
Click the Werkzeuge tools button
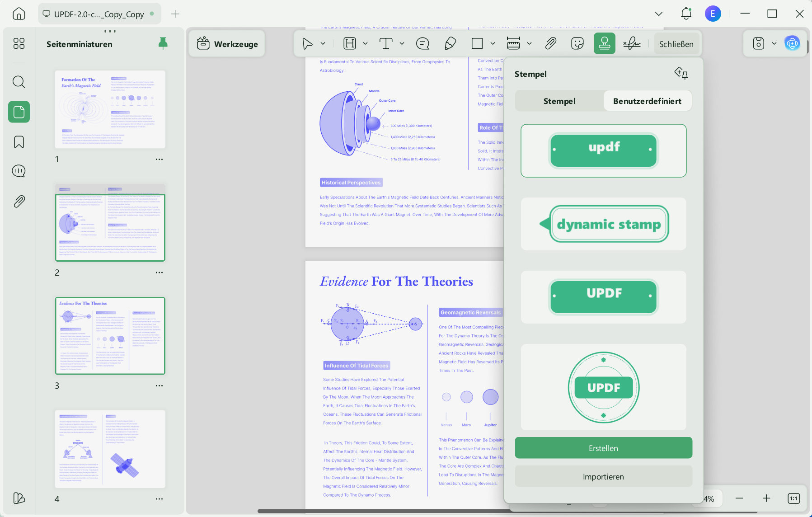coord(227,44)
